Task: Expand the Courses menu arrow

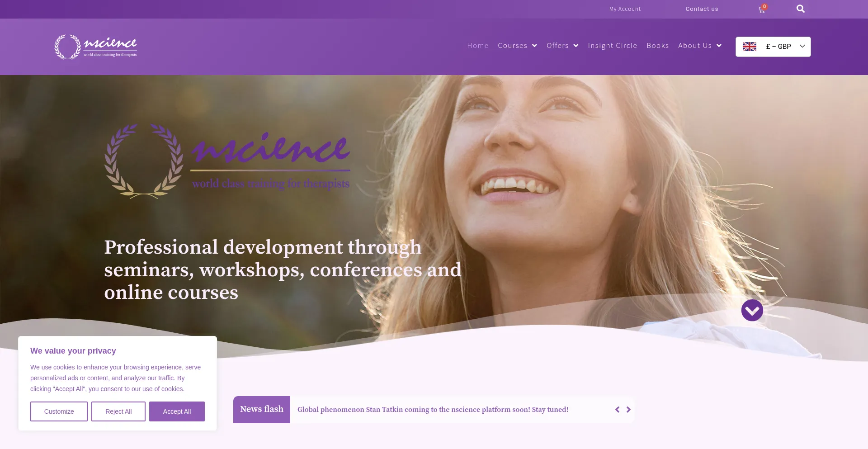Action: coord(534,46)
